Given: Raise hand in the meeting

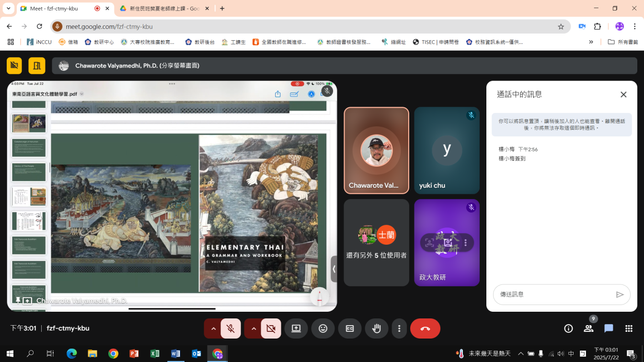Looking at the screenshot, I should (377, 328).
